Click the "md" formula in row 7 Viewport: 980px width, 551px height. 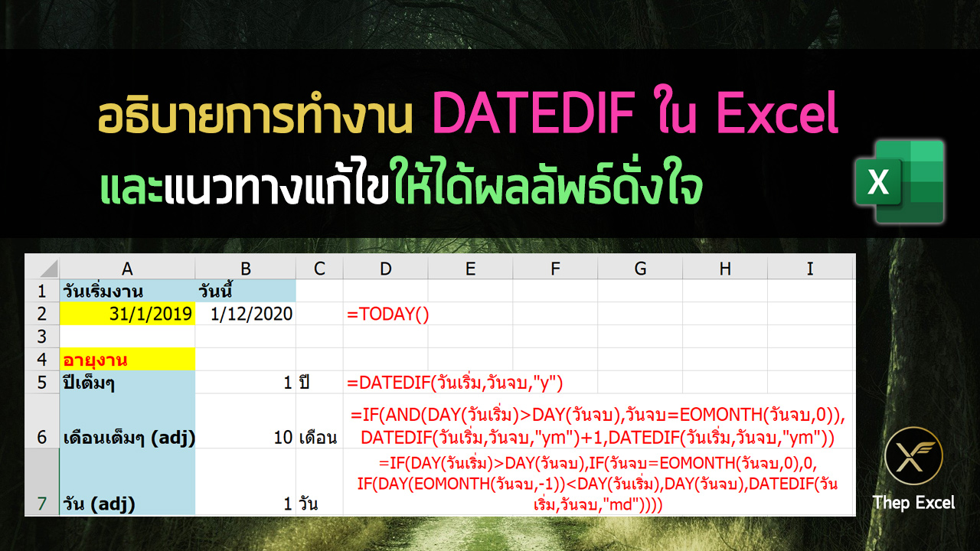598,484
